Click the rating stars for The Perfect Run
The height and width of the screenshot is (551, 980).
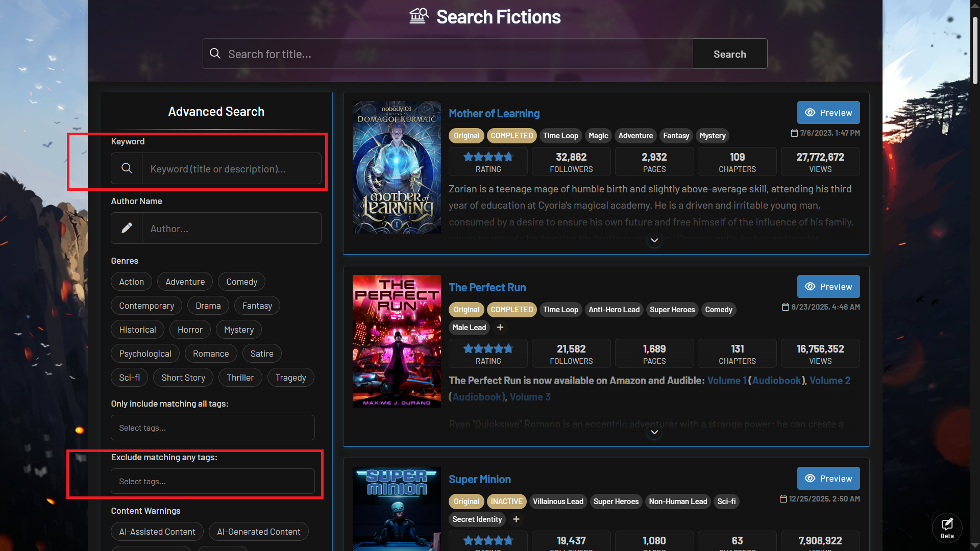pyautogui.click(x=488, y=349)
